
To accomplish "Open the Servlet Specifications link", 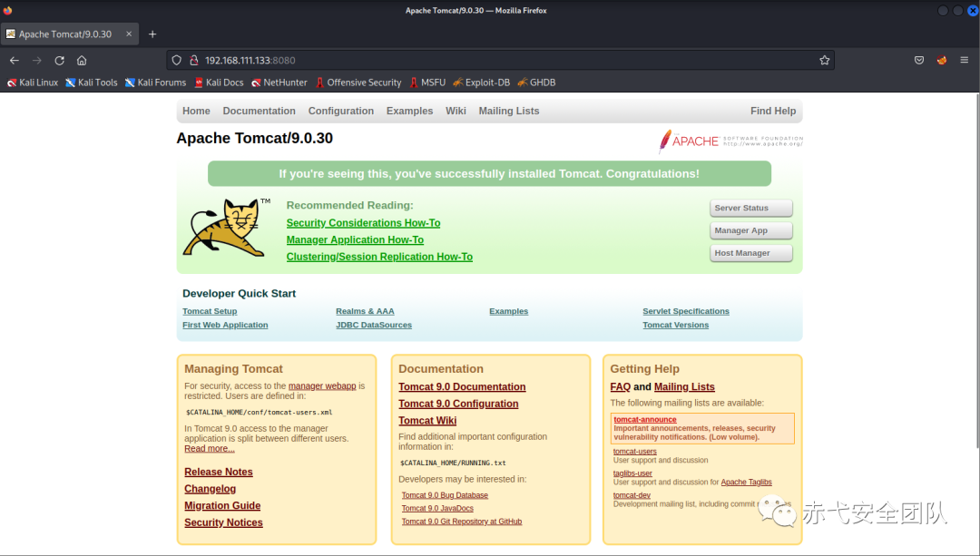I will click(686, 311).
